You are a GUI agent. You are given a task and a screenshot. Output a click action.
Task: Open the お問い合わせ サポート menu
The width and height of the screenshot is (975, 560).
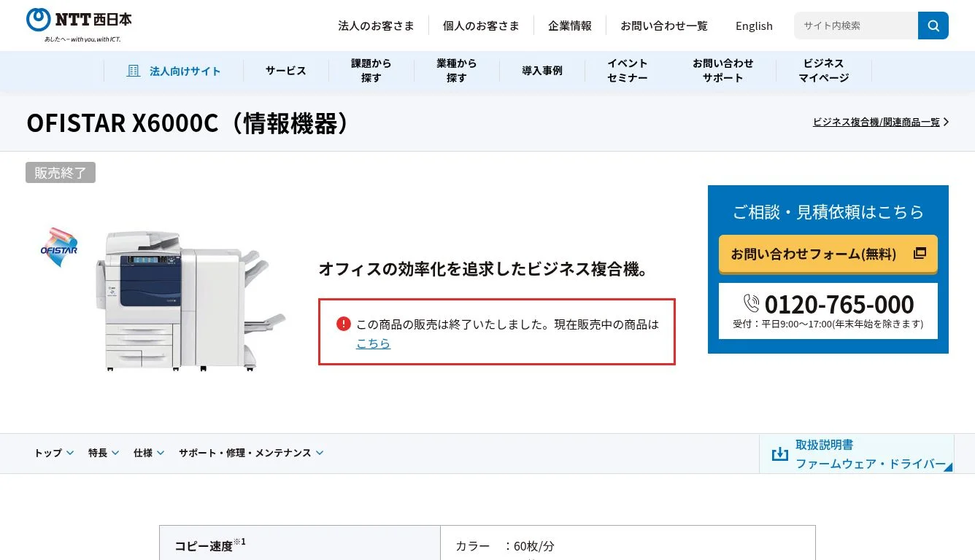pos(722,71)
